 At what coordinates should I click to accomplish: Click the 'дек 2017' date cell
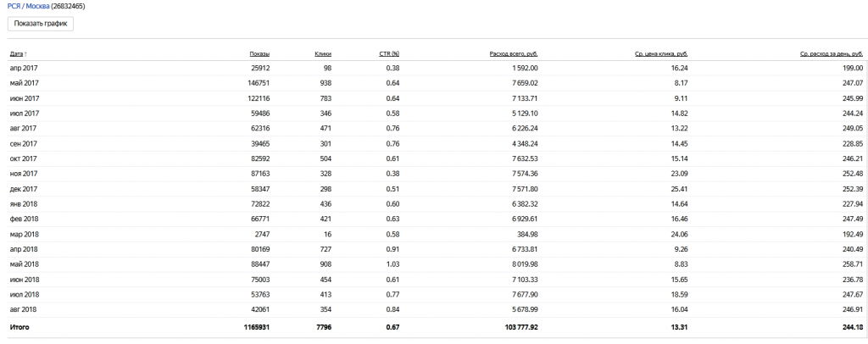(25, 189)
